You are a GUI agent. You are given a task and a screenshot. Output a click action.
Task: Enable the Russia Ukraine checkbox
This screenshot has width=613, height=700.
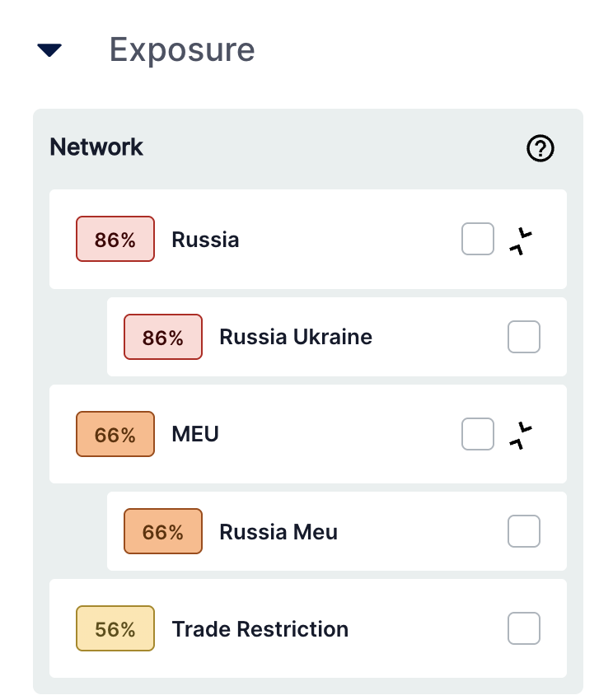524,337
